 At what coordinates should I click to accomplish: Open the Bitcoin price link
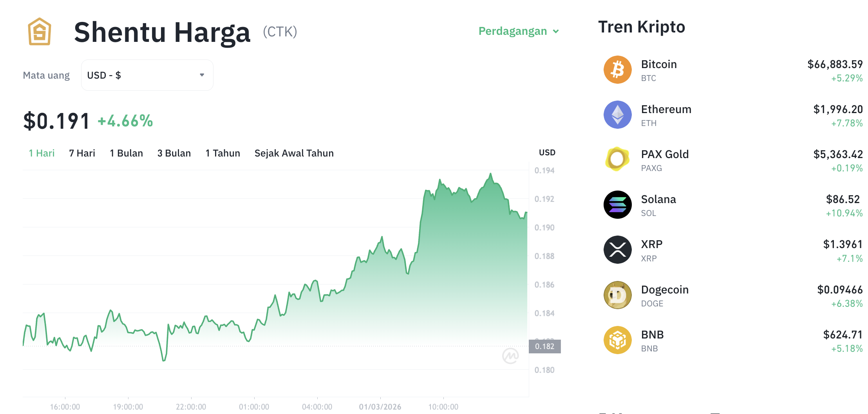coord(835,64)
